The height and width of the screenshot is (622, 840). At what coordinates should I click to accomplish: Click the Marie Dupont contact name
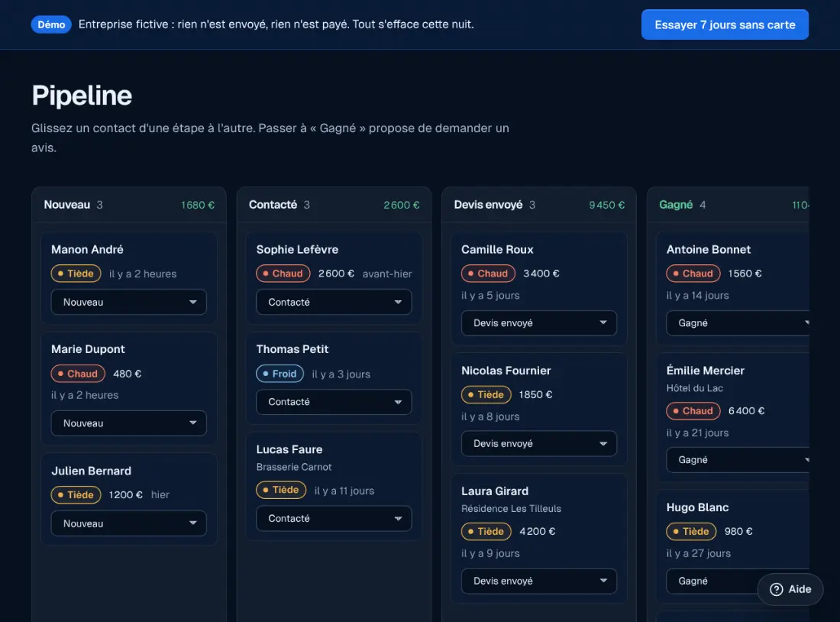88,349
